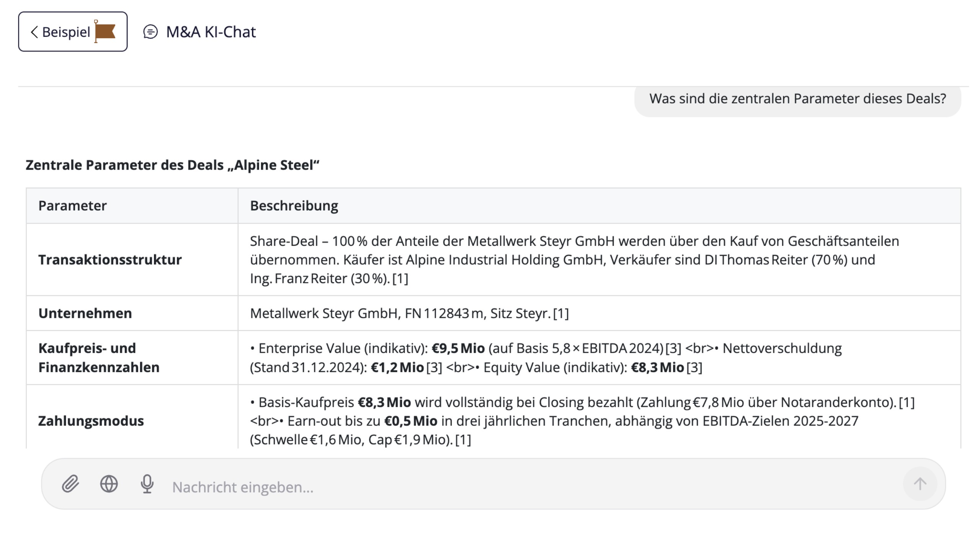This screenshot has width=980, height=543.
Task: Open citation [3] after EBITDA 2024
Action: coord(673,348)
